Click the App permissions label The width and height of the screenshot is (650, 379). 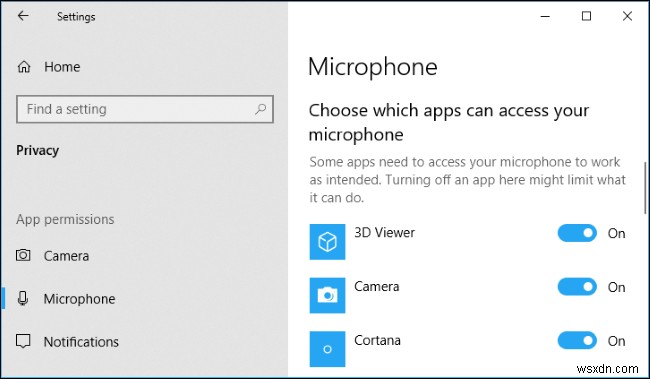click(65, 219)
